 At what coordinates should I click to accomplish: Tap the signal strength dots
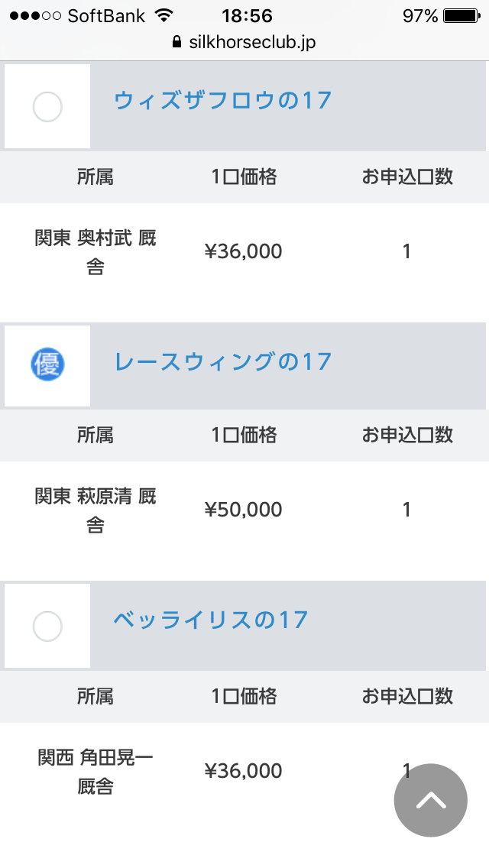34,16
